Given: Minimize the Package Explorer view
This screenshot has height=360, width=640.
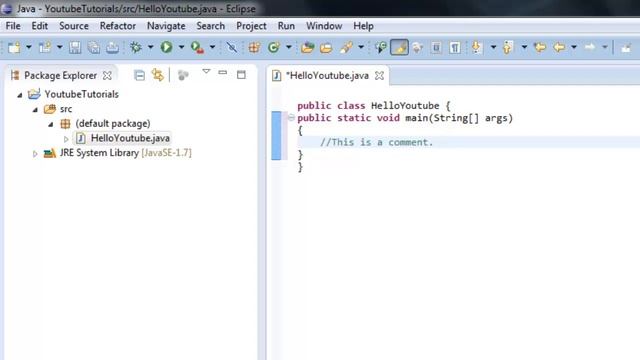Looking at the screenshot, I should [x=222, y=73].
